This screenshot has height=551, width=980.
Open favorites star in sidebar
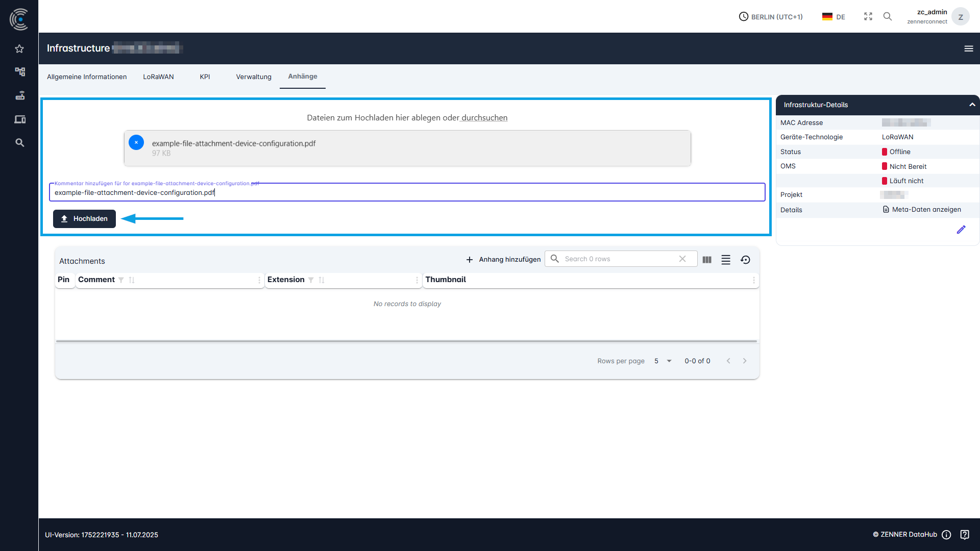pyautogui.click(x=19, y=49)
